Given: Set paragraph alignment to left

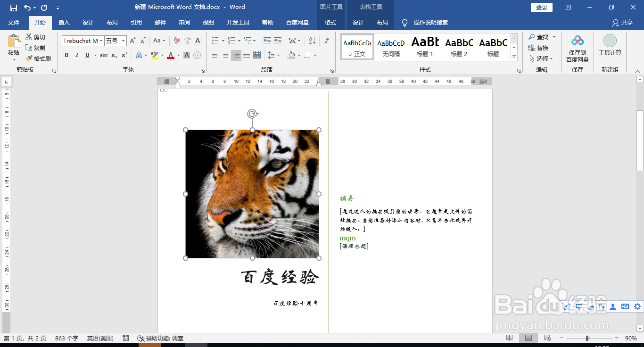Looking at the screenshot, I should [x=215, y=55].
